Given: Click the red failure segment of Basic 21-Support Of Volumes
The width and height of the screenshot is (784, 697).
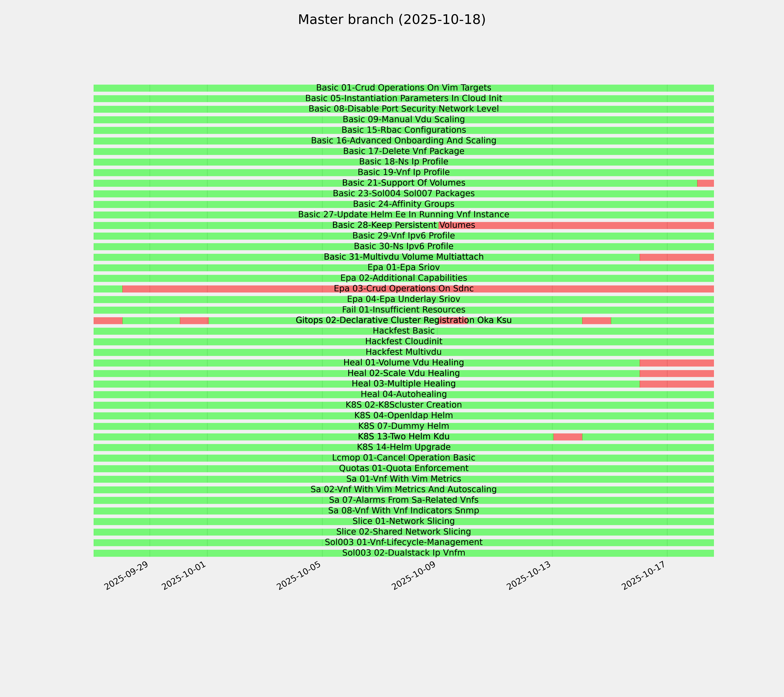Looking at the screenshot, I should pos(705,183).
